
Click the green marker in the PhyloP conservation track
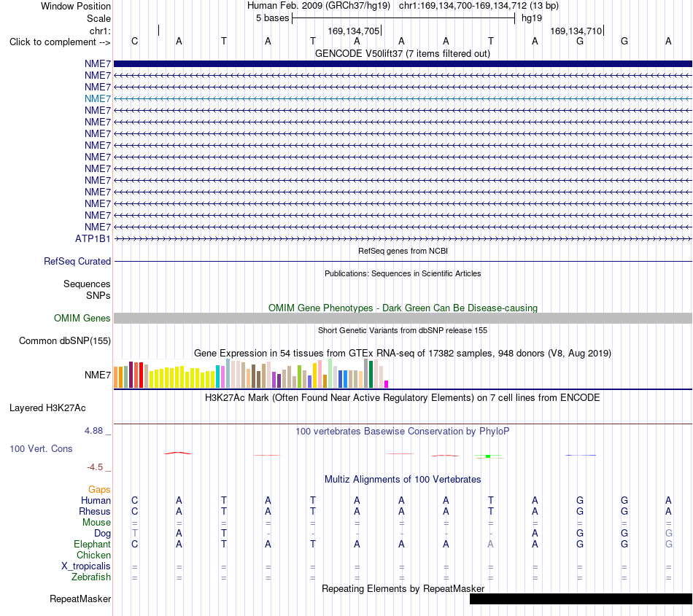point(488,456)
